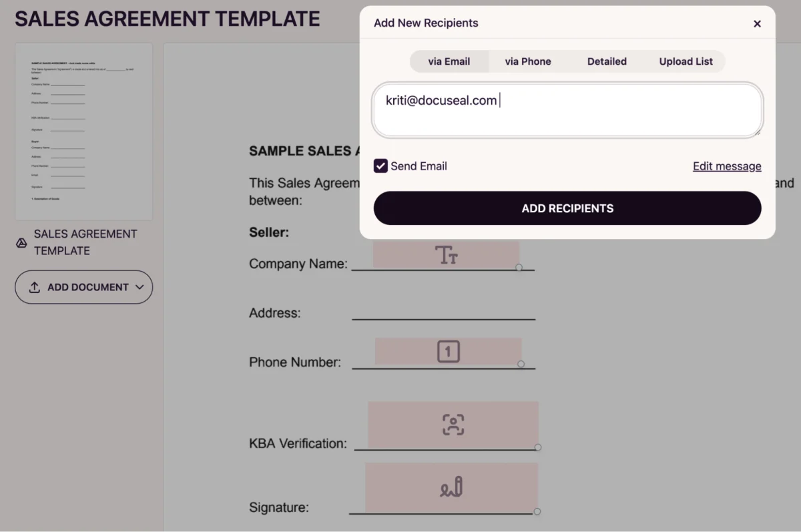Open the Detailed tab

click(x=606, y=61)
